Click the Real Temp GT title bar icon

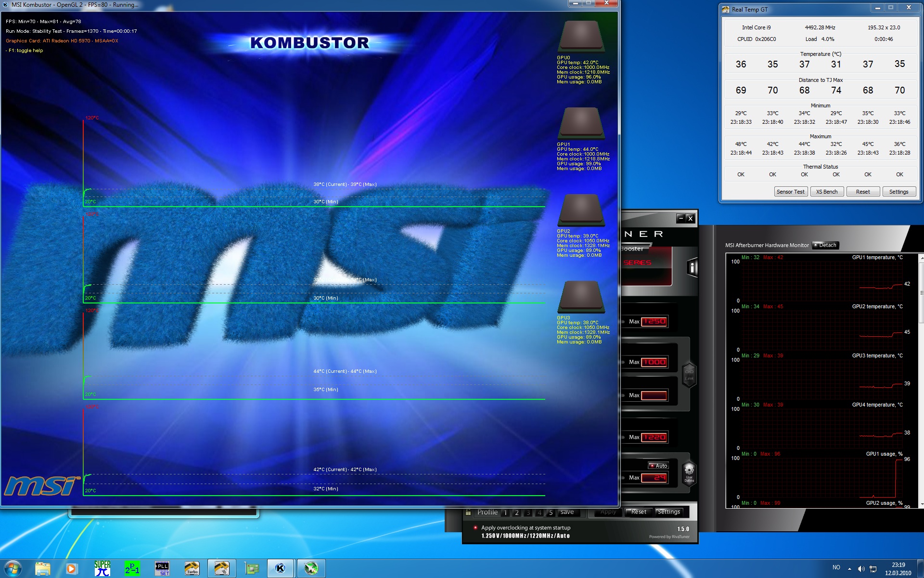[x=725, y=9]
